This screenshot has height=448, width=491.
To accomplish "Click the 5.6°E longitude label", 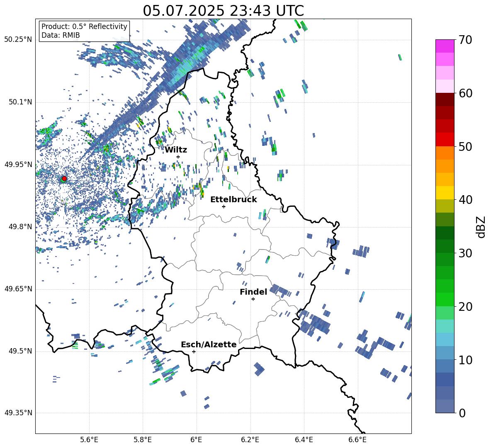I will (89, 440).
